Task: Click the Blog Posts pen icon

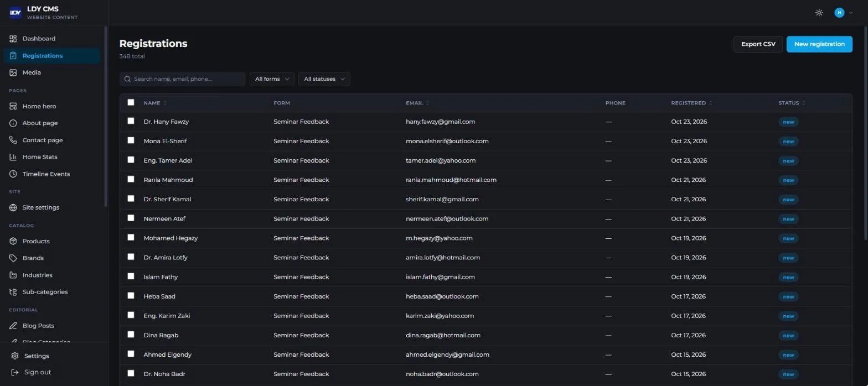Action: coord(13,326)
